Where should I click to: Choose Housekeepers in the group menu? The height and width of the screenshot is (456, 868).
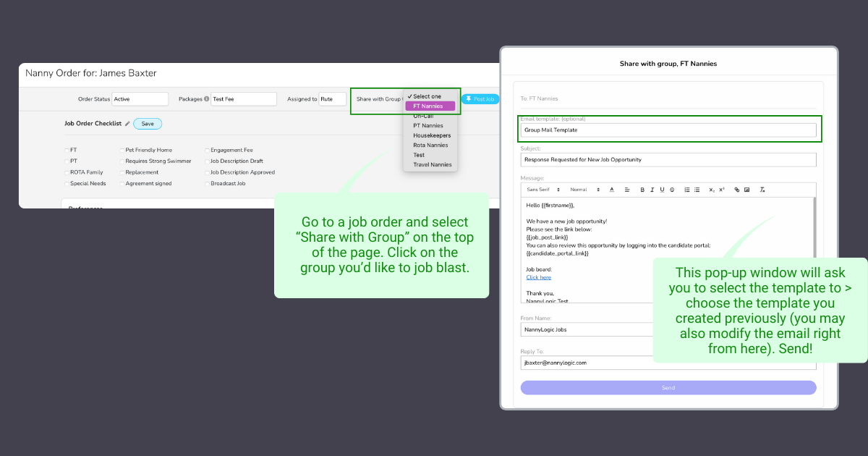pos(432,135)
